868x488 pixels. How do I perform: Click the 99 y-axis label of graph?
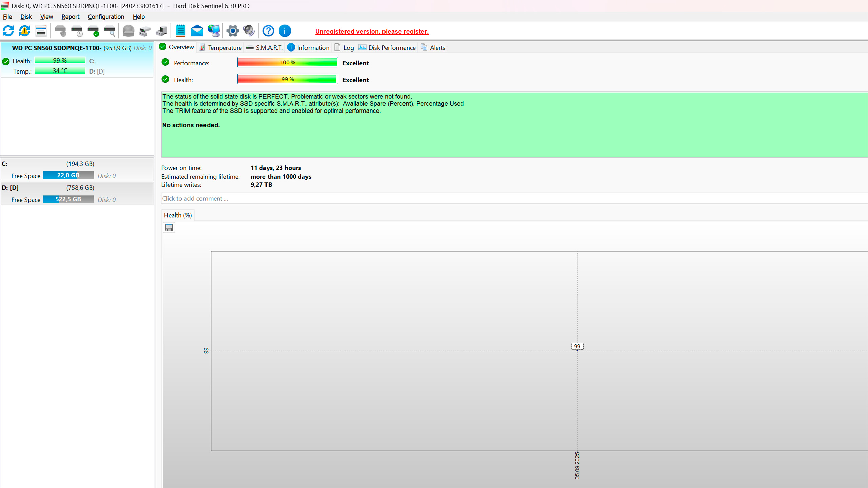206,351
